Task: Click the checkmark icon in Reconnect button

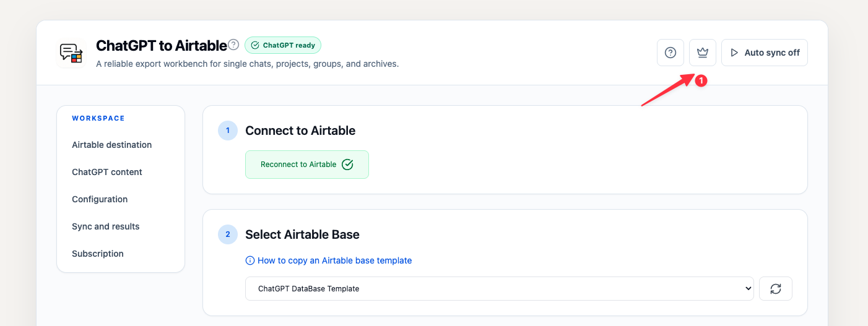Action: [347, 165]
